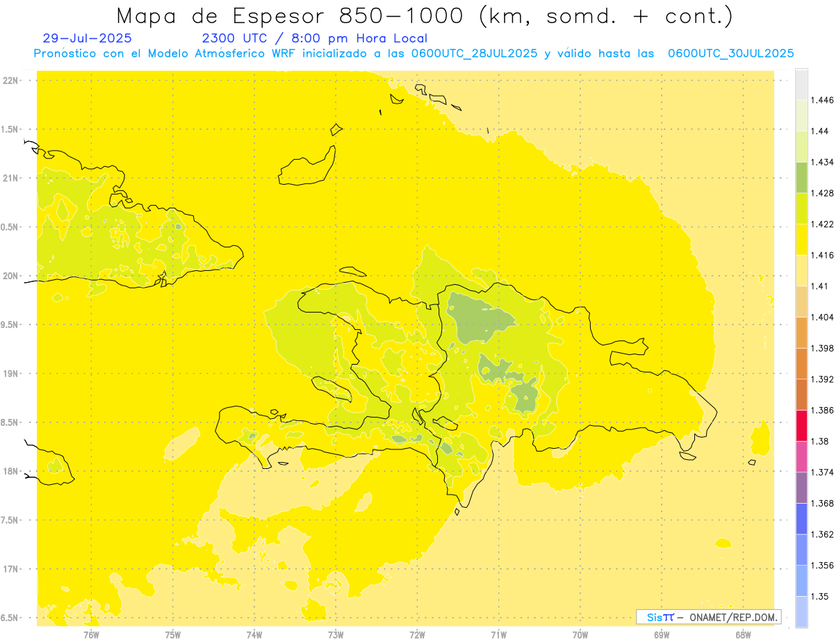
Task: Click the bright yellow swatch between 1.416 and 1.422
Action: pos(801,239)
